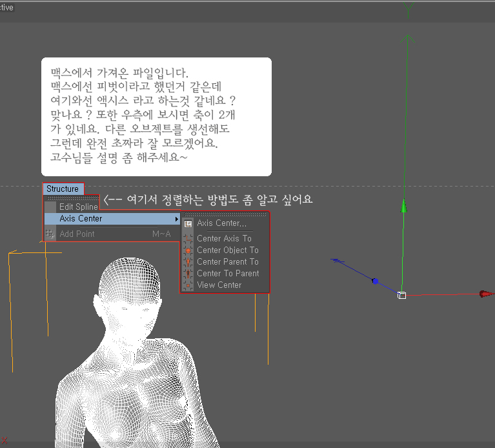Click the axis origin cube handle

point(401,295)
